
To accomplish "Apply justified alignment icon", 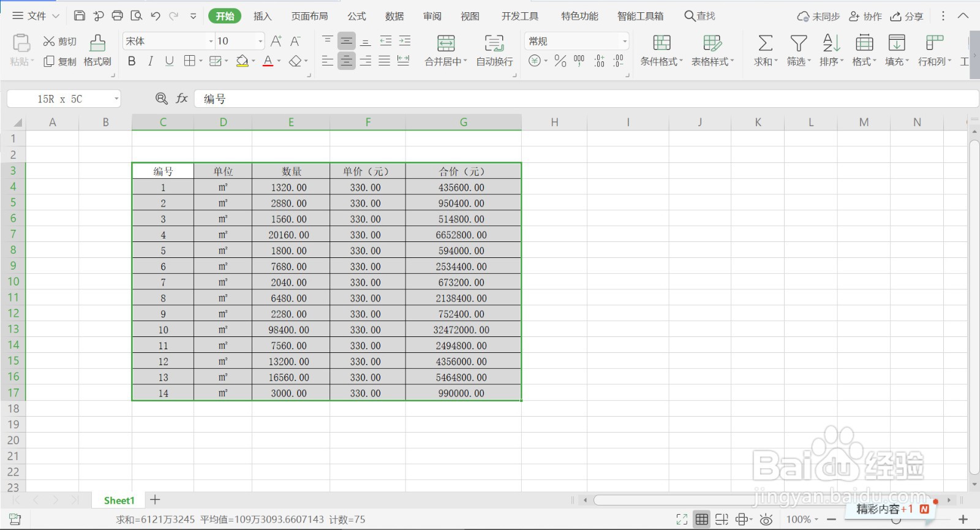I will [x=385, y=61].
